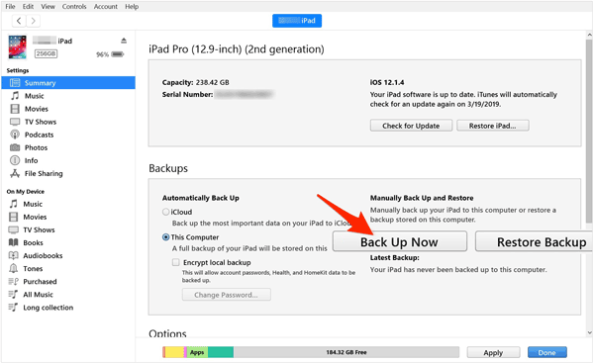This screenshot has width=594, height=364.
Task: Click the yellow segment of storage bar
Action: tap(174, 352)
